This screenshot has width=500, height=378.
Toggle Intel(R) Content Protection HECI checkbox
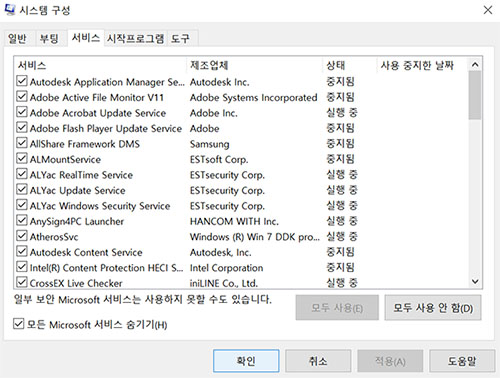22,267
